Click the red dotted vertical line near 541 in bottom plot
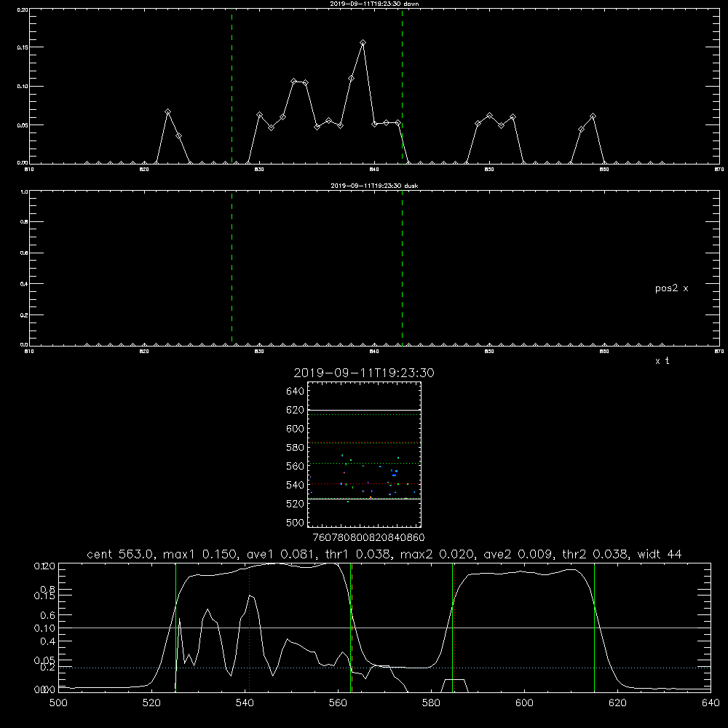Image resolution: width=728 pixels, height=728 pixels. pyautogui.click(x=249, y=628)
